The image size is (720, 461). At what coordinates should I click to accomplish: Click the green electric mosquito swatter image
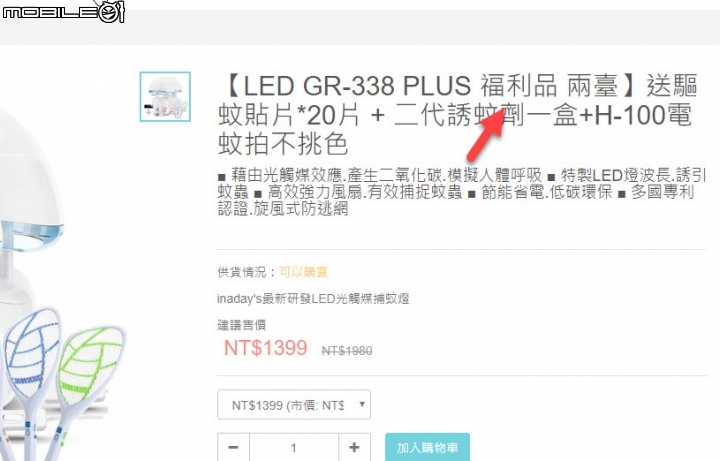point(87,381)
